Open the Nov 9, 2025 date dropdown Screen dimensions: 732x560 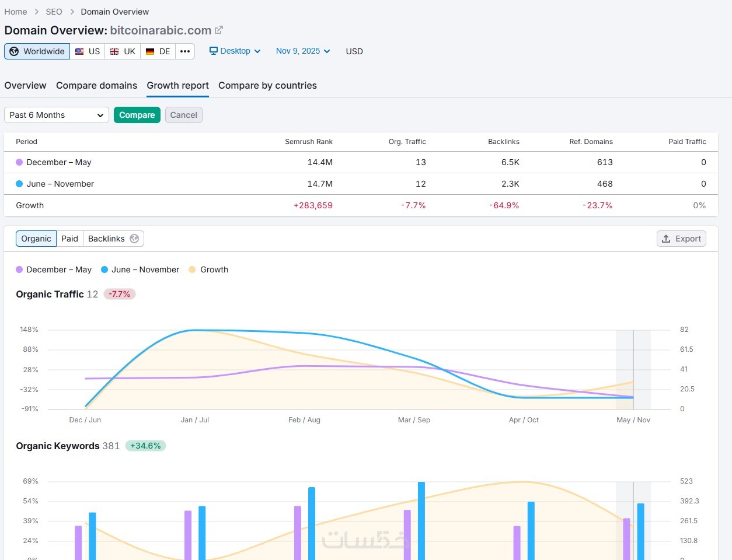click(x=303, y=51)
